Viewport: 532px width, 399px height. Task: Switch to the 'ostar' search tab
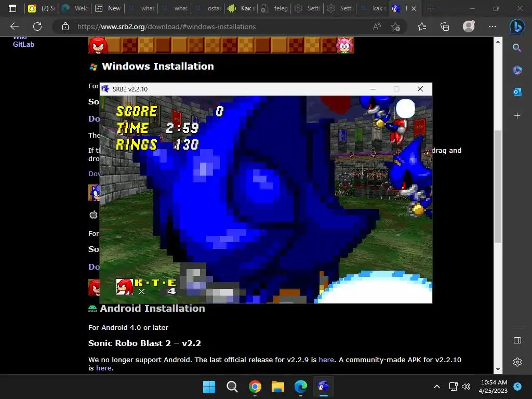208,8
